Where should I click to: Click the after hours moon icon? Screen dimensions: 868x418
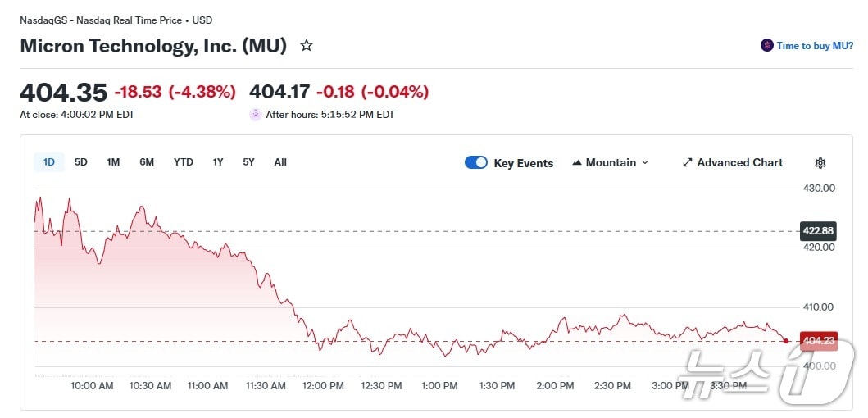256,115
